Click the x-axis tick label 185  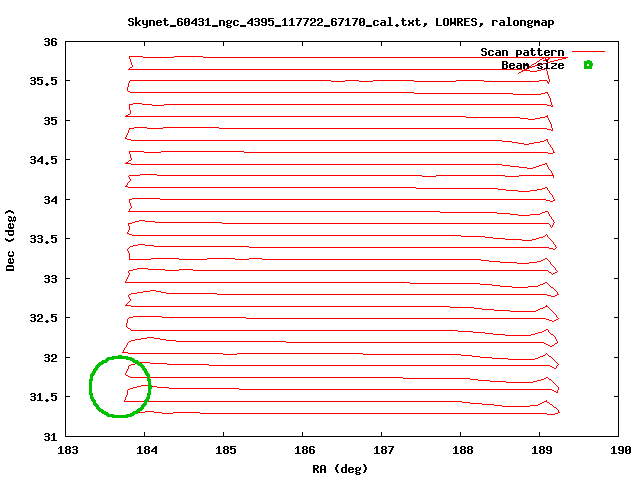coord(226,450)
